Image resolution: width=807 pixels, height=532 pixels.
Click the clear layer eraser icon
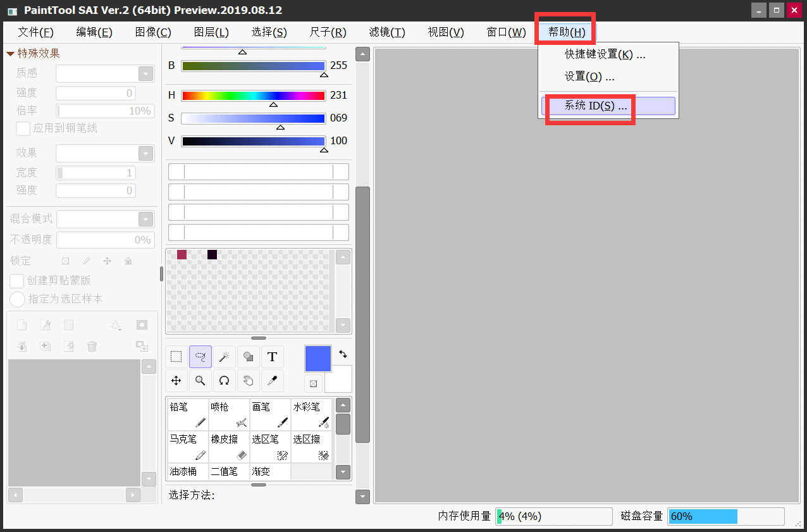pos(68,346)
